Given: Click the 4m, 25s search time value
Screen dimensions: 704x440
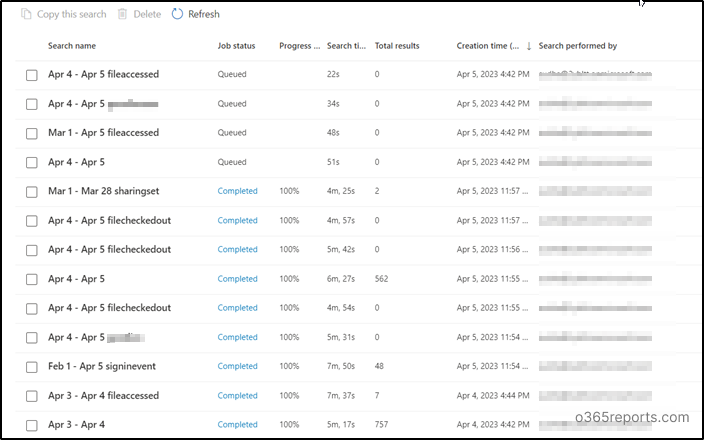Looking at the screenshot, I should [x=341, y=191].
